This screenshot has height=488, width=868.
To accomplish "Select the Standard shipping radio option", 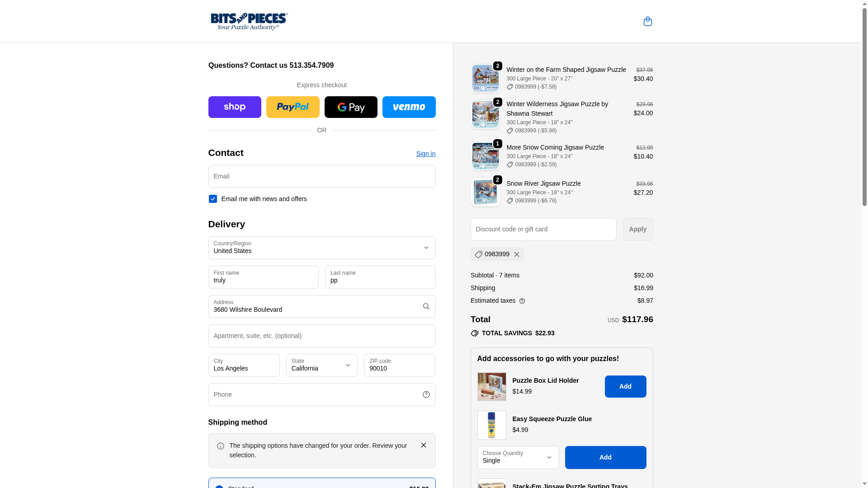I will coord(219,487).
